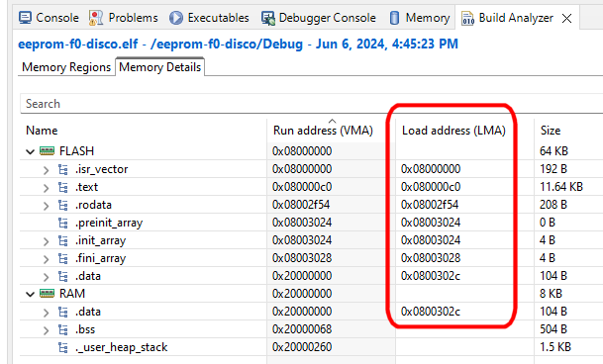Click the 1.5 KB size value

tap(555, 347)
